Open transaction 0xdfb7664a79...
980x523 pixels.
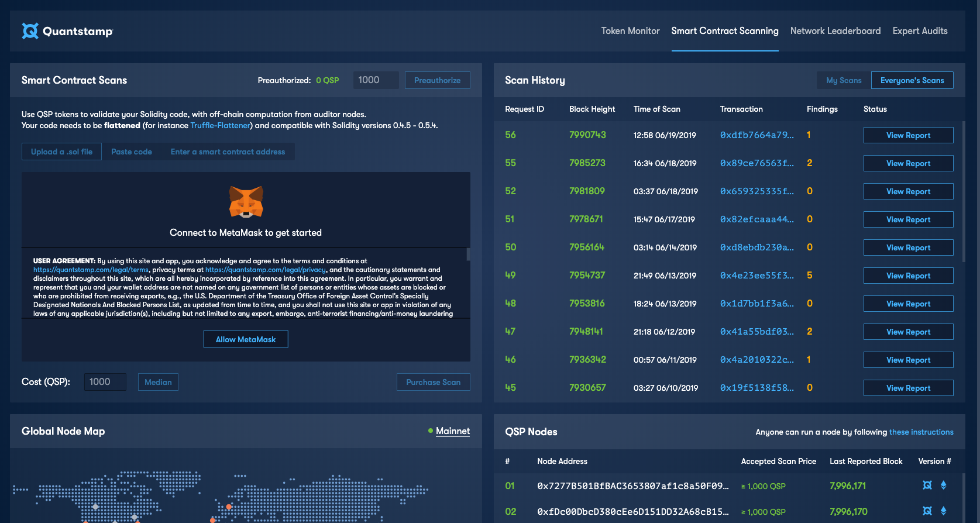757,135
